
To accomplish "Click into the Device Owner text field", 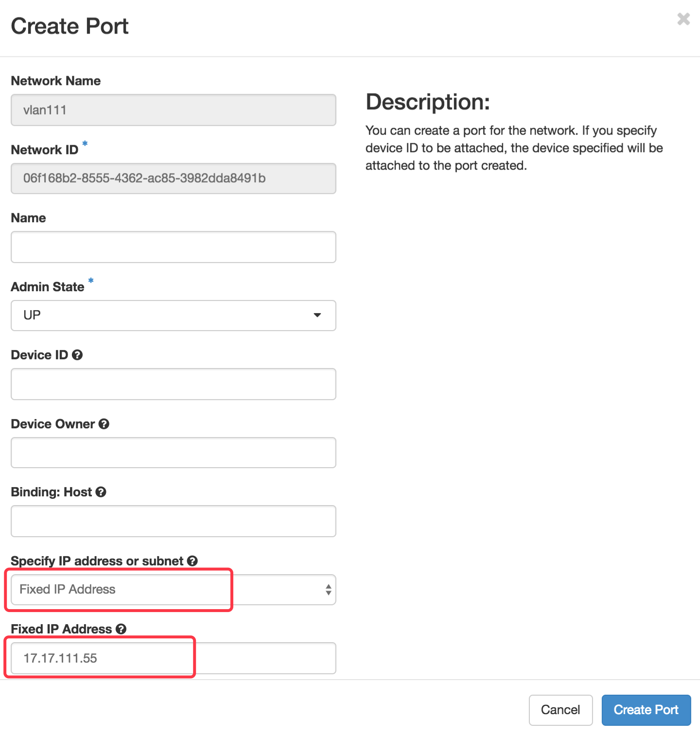I will tap(173, 453).
